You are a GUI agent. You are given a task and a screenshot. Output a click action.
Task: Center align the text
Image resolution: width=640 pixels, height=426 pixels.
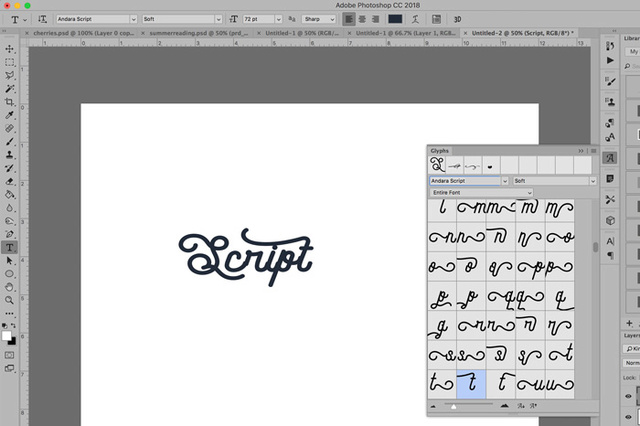362,19
